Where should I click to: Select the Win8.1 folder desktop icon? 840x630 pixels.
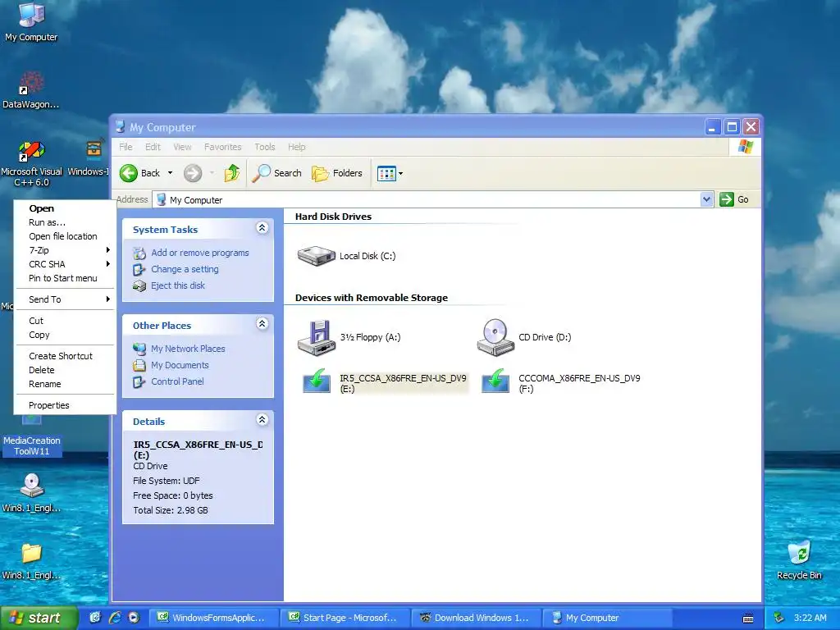pyautogui.click(x=31, y=561)
